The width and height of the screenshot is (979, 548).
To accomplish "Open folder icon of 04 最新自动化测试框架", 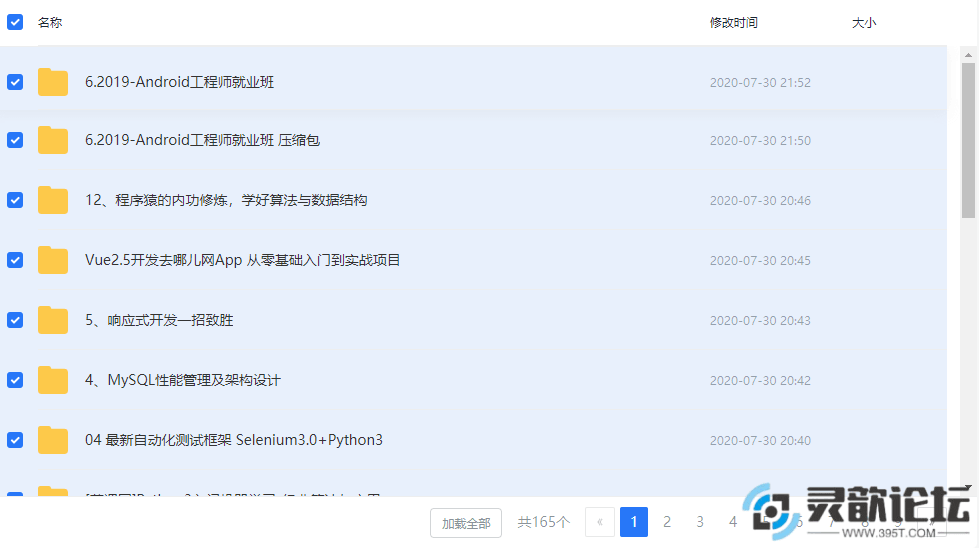I will click(53, 439).
